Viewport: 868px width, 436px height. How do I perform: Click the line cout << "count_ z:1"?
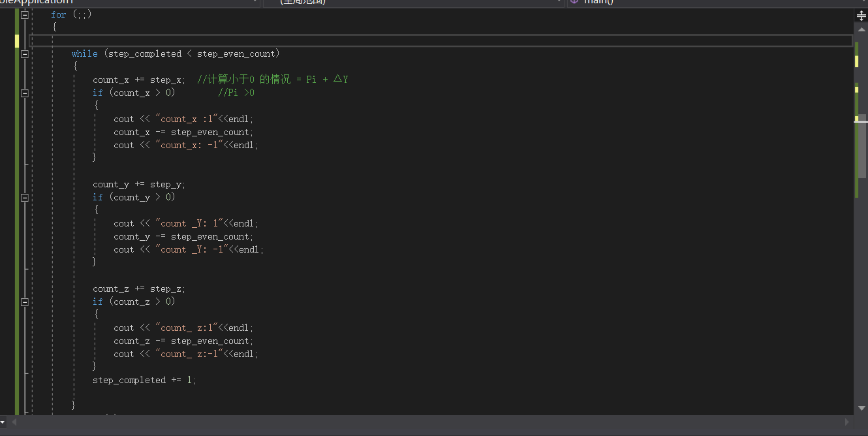click(x=183, y=328)
